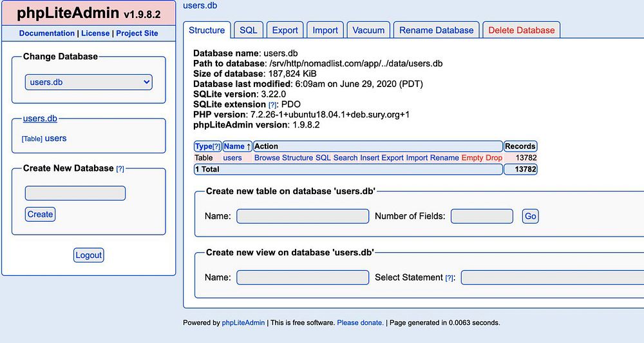Click the '1 Total' row label
644x343 pixels.
[207, 169]
